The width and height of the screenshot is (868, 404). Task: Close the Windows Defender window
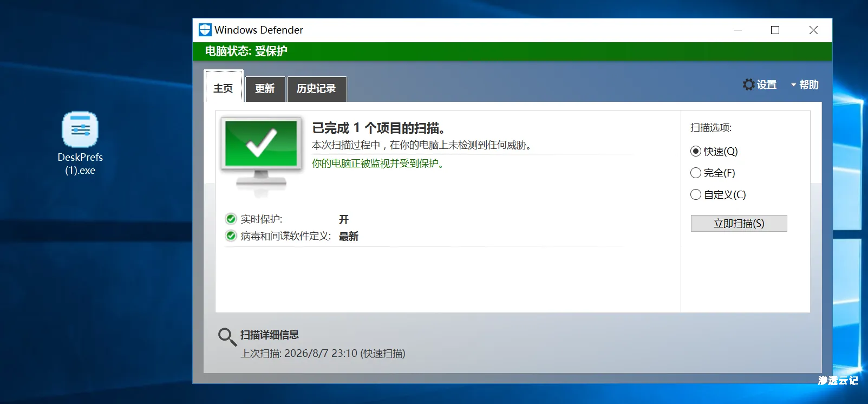[813, 30]
